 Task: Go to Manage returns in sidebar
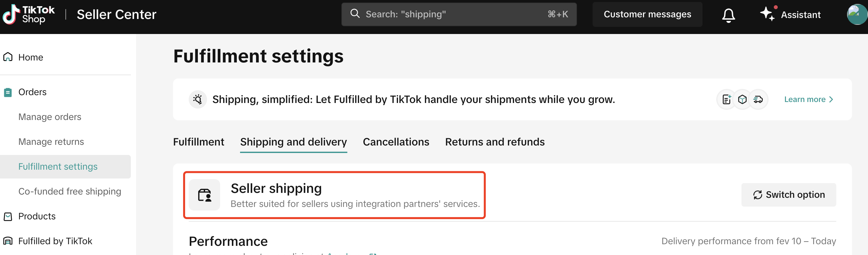pyautogui.click(x=51, y=142)
